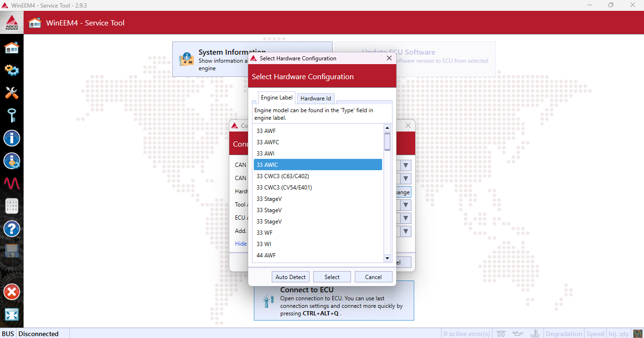Select 33 CWC3 (C63/C402) entry
Screen dimensions: 644x338
318,176
